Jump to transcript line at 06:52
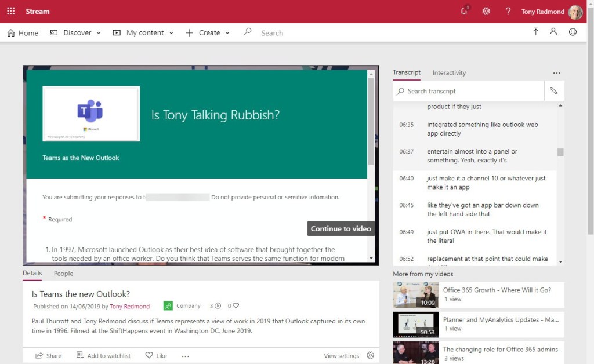The width and height of the screenshot is (594, 364). [475, 259]
